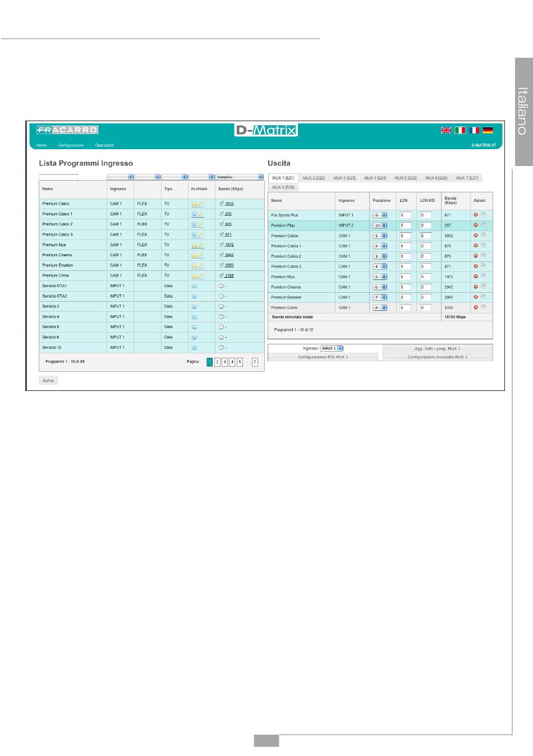Switch to MUX 8 [E28] tab

coord(283,187)
